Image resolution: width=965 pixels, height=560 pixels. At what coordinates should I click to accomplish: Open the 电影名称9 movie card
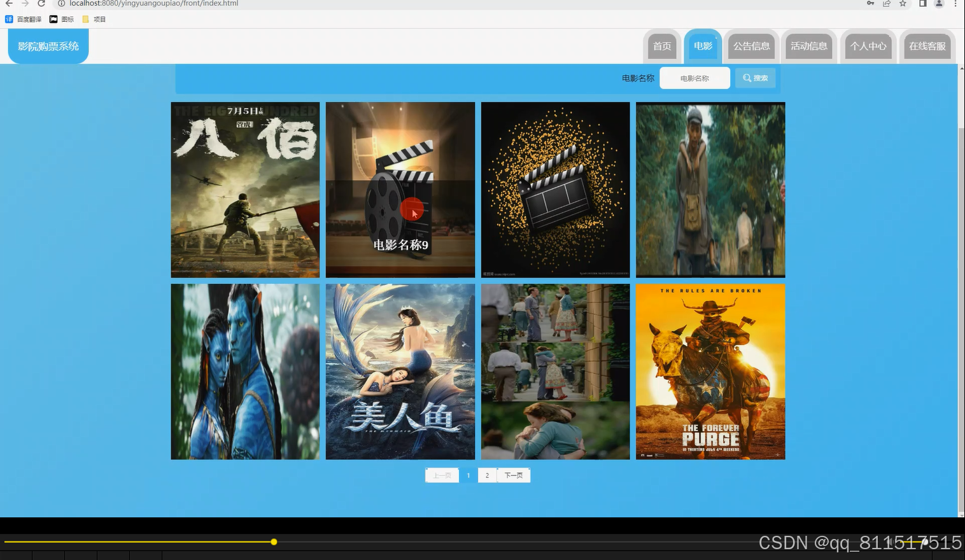(x=400, y=190)
